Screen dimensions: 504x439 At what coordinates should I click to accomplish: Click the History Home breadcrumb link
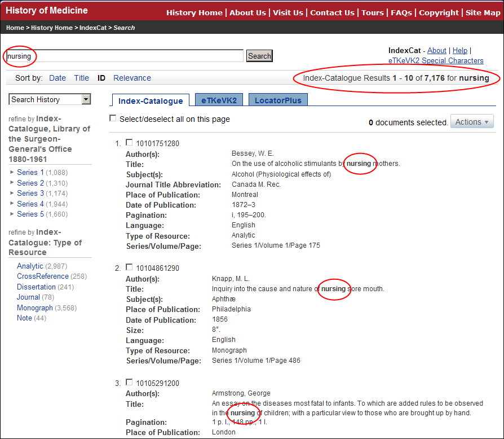pos(52,28)
